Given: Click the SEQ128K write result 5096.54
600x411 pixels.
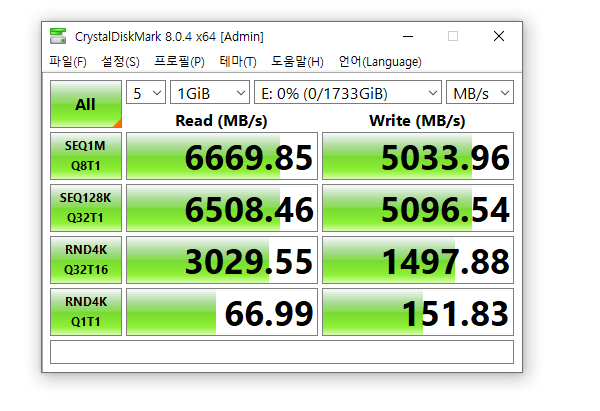Looking at the screenshot, I should [x=418, y=208].
